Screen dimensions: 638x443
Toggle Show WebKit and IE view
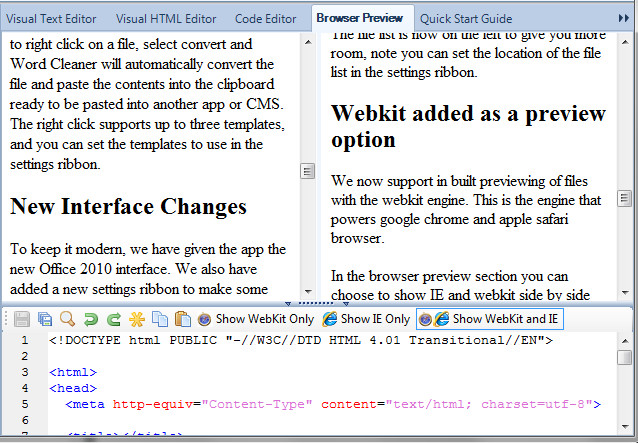pyautogui.click(x=491, y=319)
